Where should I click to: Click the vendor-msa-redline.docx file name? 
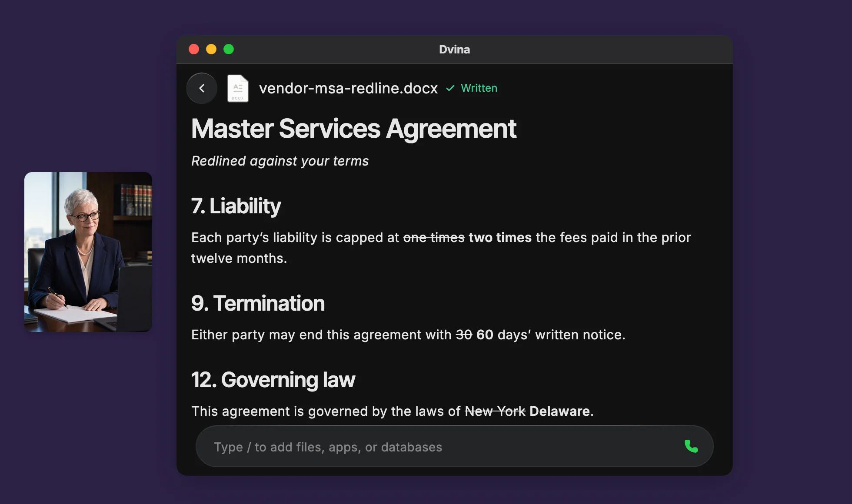348,88
